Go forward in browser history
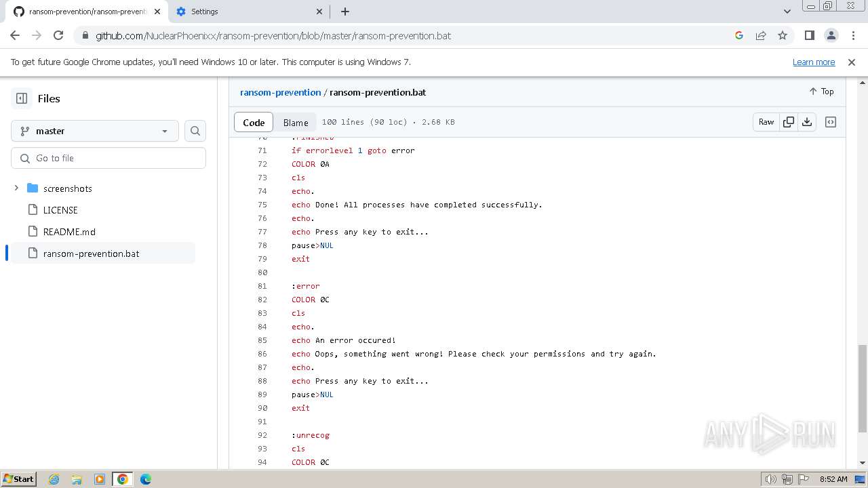Screen dimensions: 868x488 (37, 35)
